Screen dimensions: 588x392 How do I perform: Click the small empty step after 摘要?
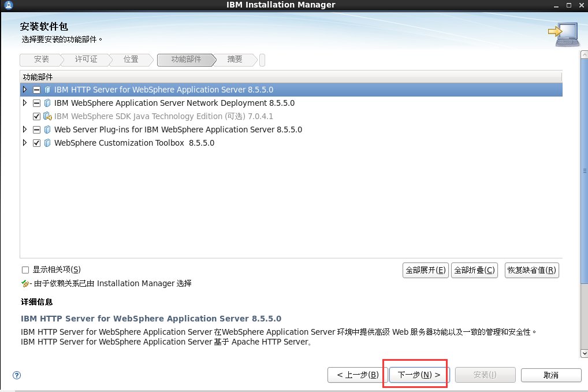pyautogui.click(x=262, y=60)
